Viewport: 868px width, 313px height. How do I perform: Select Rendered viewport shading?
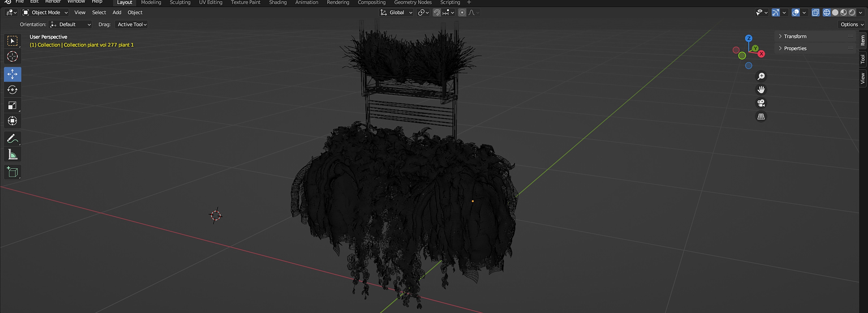(852, 13)
